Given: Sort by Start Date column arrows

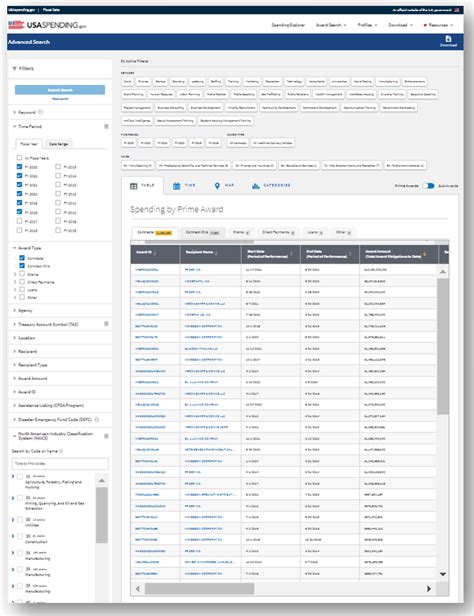Looking at the screenshot, I should (291, 254).
